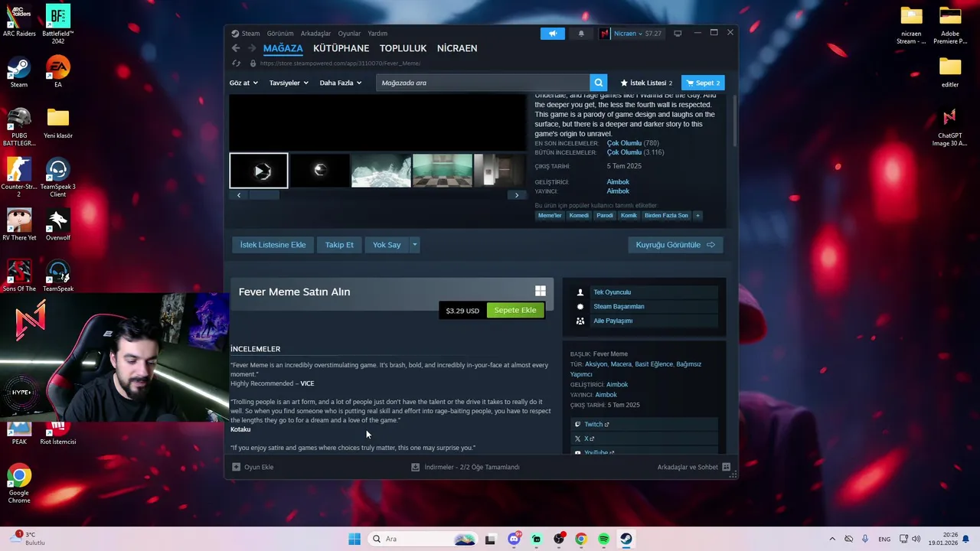This screenshot has width=980, height=551.
Task: Expand the Tavsiyeler dropdown
Action: point(289,83)
